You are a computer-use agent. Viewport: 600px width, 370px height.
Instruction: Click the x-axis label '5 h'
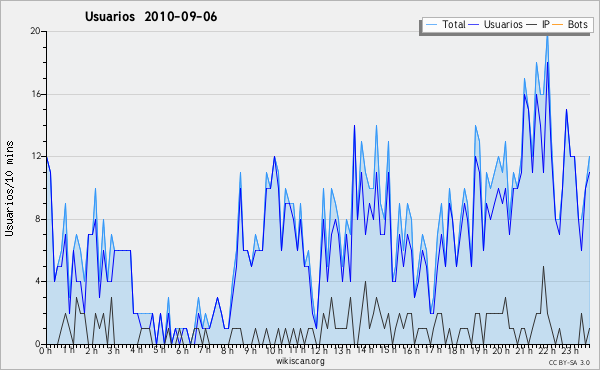160,350
